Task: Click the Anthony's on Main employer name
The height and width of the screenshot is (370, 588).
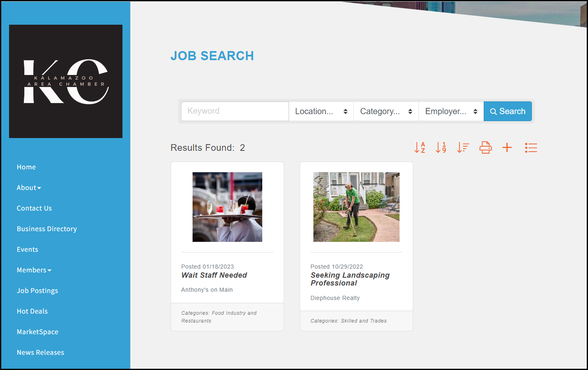Action: click(207, 290)
